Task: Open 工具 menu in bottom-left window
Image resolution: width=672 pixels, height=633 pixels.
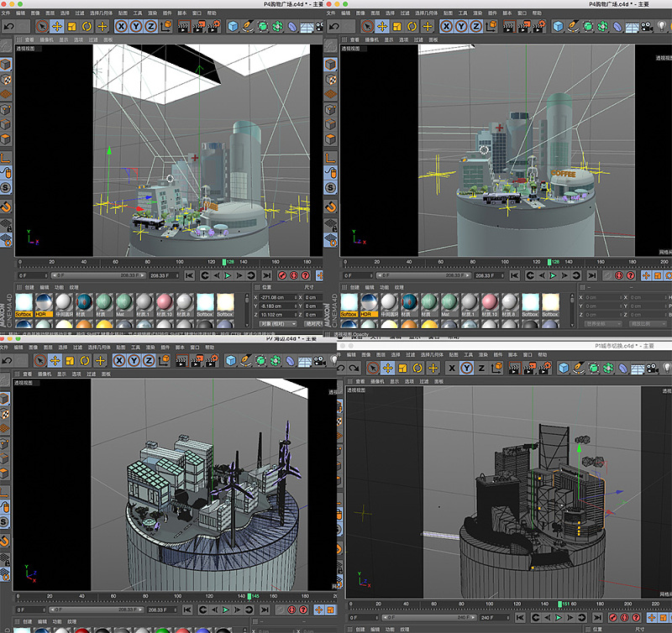Action: pos(136,348)
